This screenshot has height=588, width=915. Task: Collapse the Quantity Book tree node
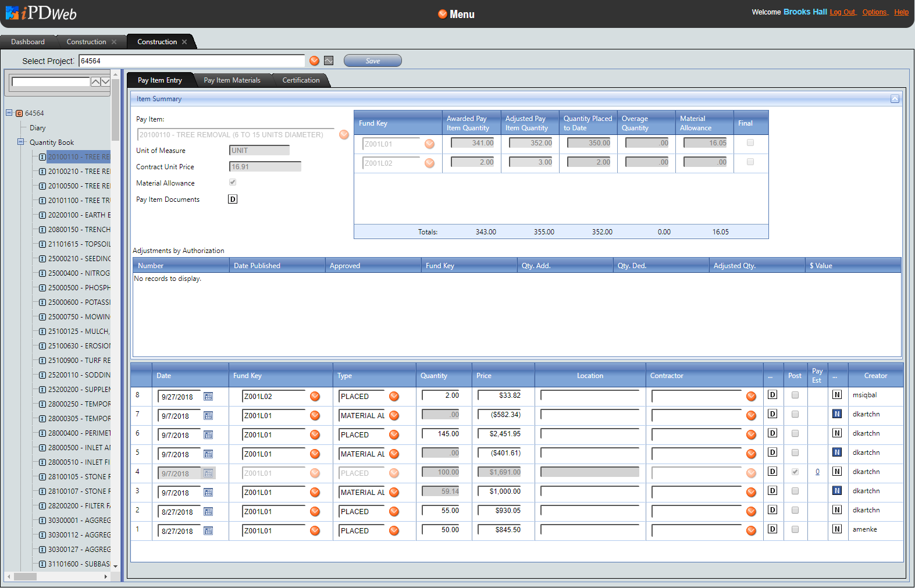[21, 142]
